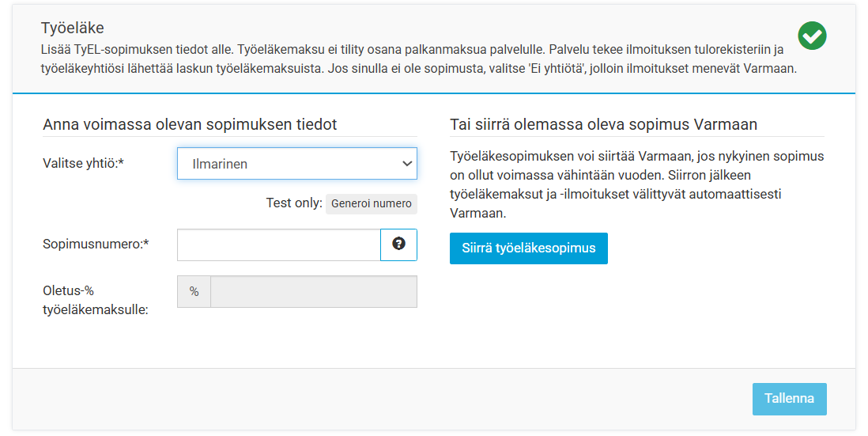Expand the Ilmarinen dropdown chevron arrow
868x436 pixels.
(407, 164)
